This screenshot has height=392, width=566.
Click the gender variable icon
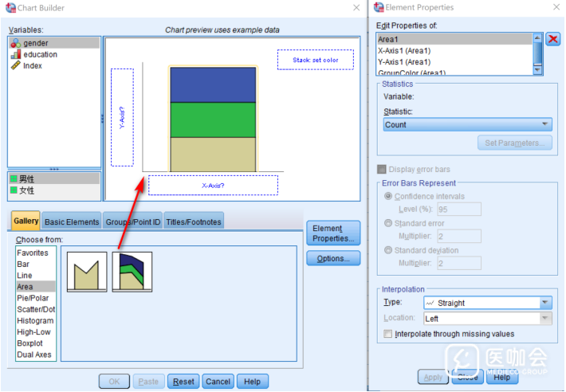click(15, 43)
